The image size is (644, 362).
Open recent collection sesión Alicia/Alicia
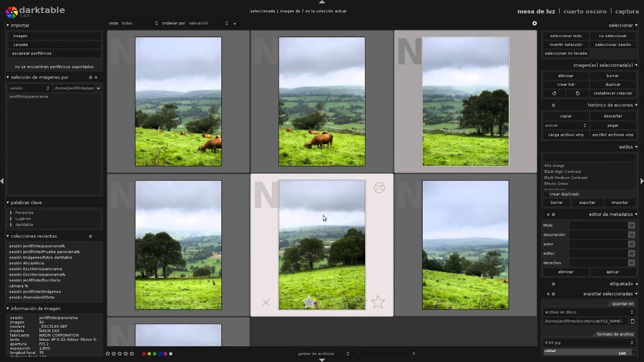[x=27, y=263]
